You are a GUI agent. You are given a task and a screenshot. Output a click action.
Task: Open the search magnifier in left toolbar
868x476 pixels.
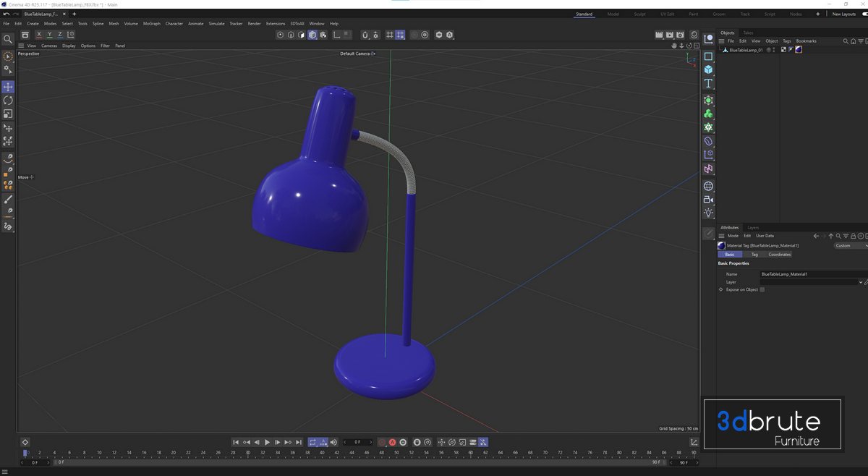pyautogui.click(x=8, y=39)
